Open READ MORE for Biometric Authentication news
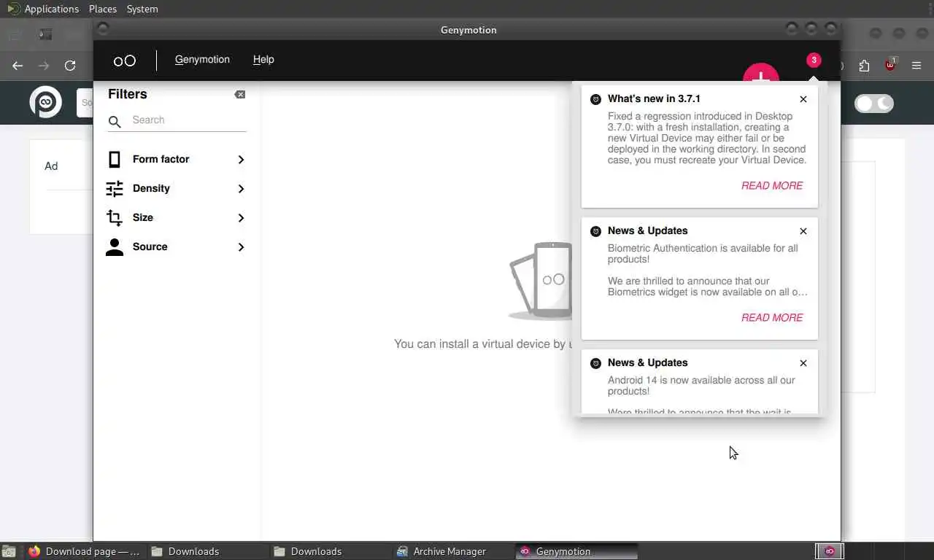 pyautogui.click(x=772, y=318)
